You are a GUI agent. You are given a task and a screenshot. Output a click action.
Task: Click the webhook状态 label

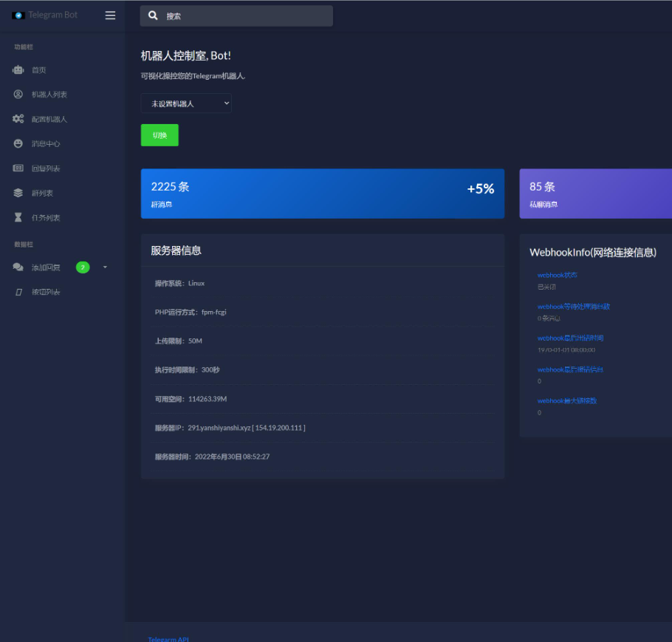[557, 275]
